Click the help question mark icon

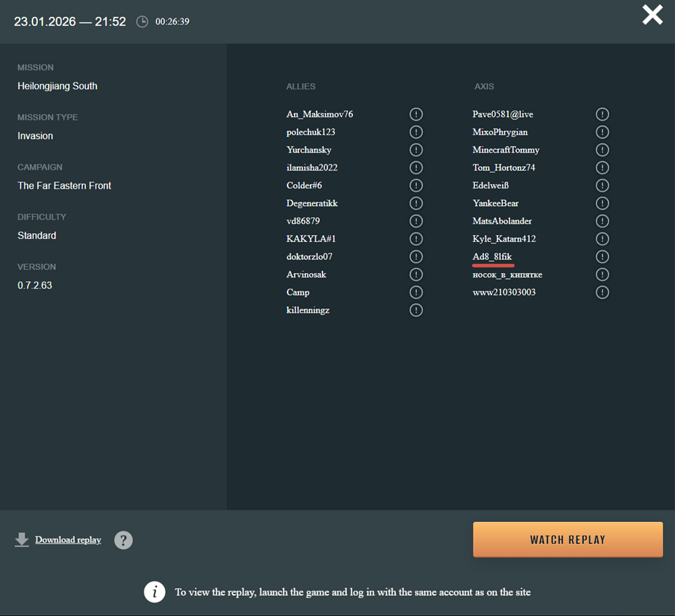pos(124,540)
